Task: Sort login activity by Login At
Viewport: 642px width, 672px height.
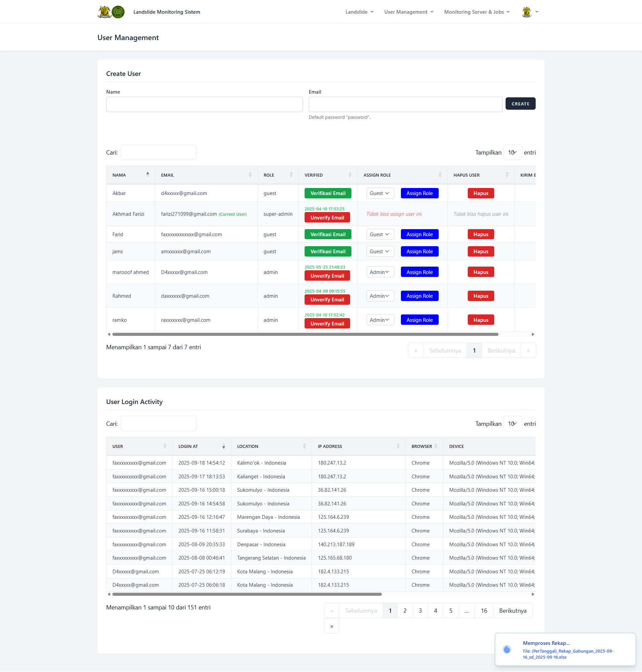Action: [x=223, y=447]
